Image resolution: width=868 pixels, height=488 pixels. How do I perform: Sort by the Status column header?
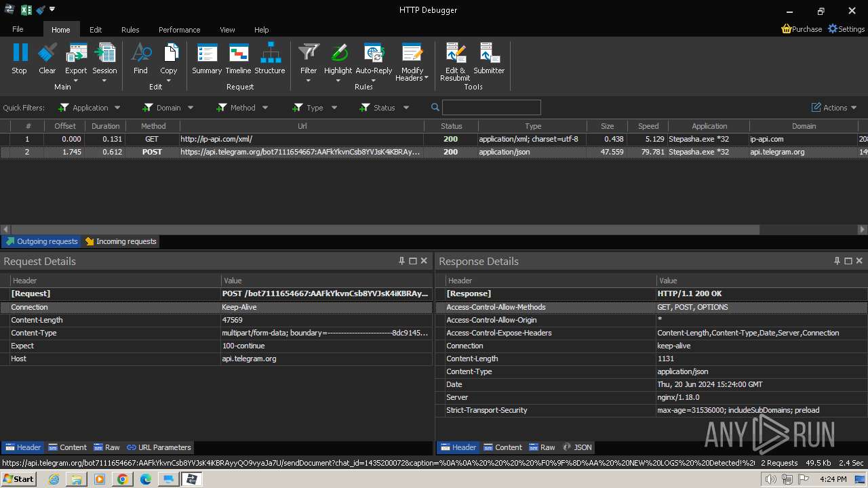451,126
